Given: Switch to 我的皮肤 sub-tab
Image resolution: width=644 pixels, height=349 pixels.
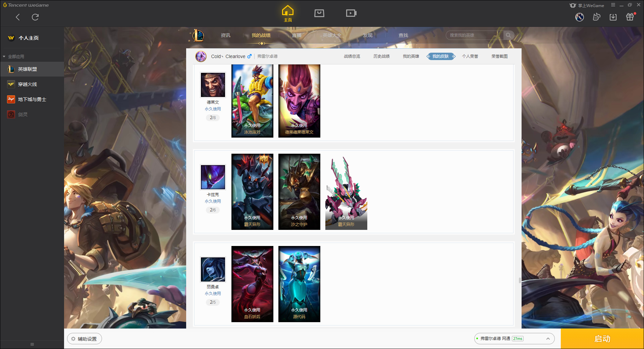Looking at the screenshot, I should point(441,56).
